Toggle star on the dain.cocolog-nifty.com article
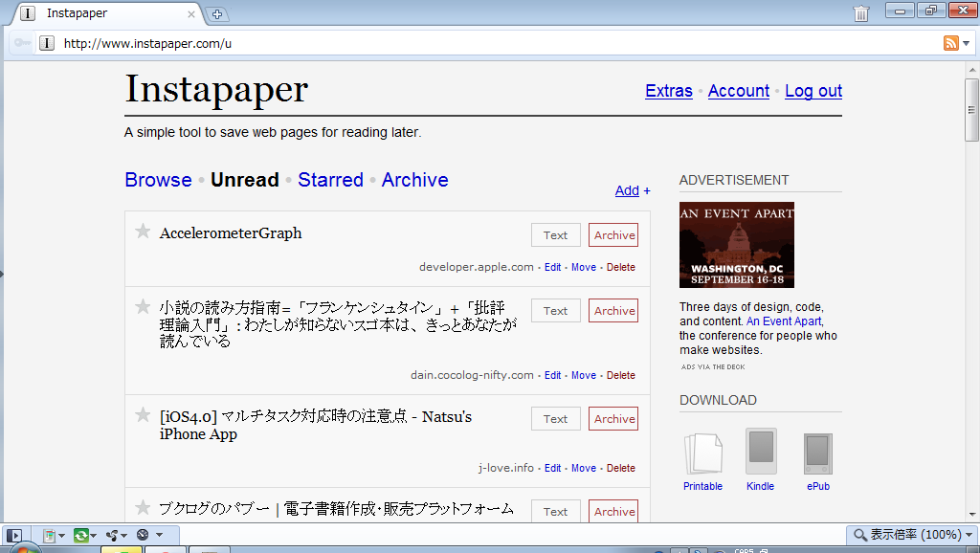980x553 pixels. pos(143,307)
